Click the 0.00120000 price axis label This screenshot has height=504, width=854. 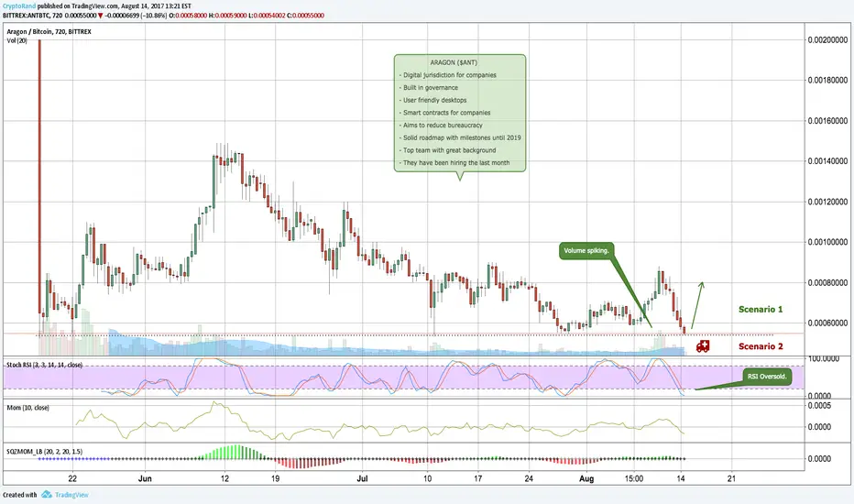827,202
